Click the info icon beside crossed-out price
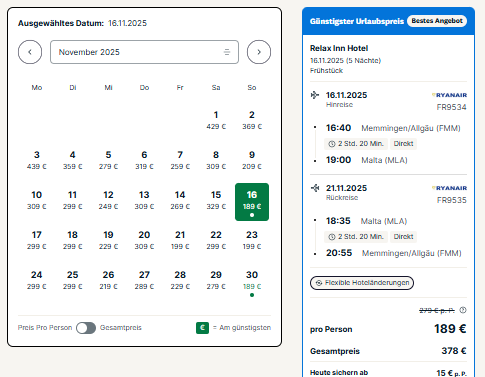Image resolution: width=485 pixels, height=377 pixels. click(x=463, y=310)
